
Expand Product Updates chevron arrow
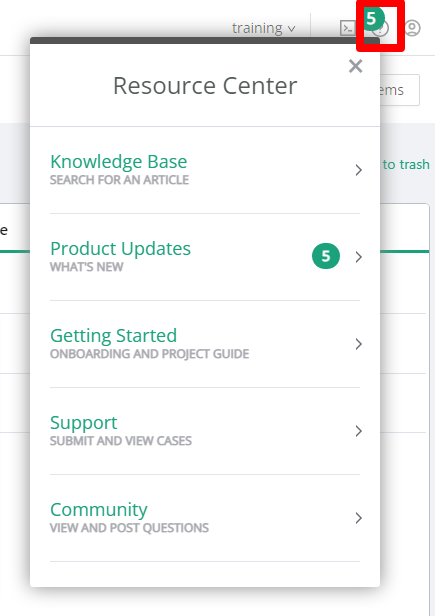point(358,257)
